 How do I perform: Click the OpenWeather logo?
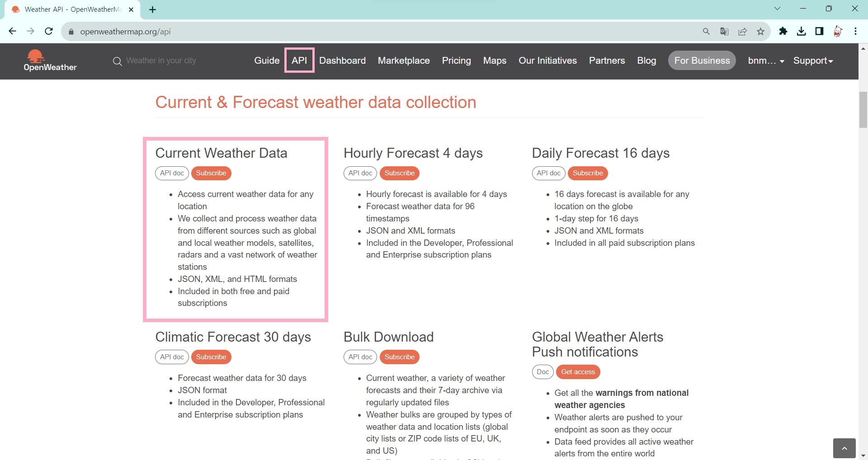[50, 61]
